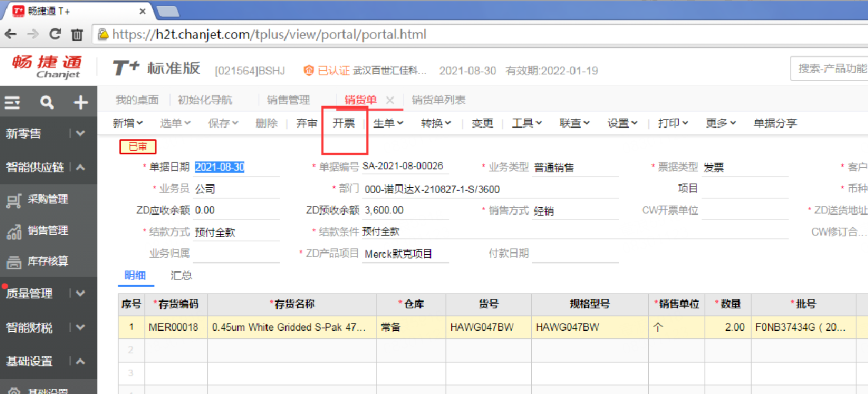The width and height of the screenshot is (868, 394).
Task: Click the 销售方式 field 经销
Action: (575, 211)
